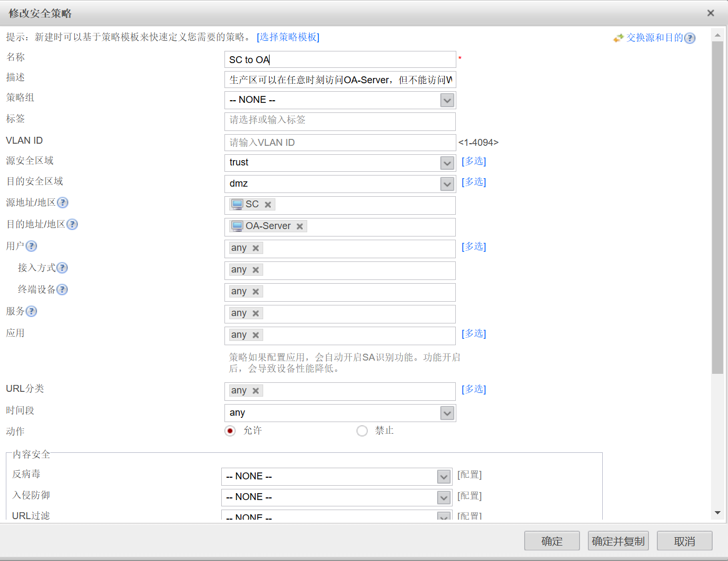This screenshot has width=728, height=561.
Task: Remove the OA-Server destination tag
Action: (x=300, y=226)
